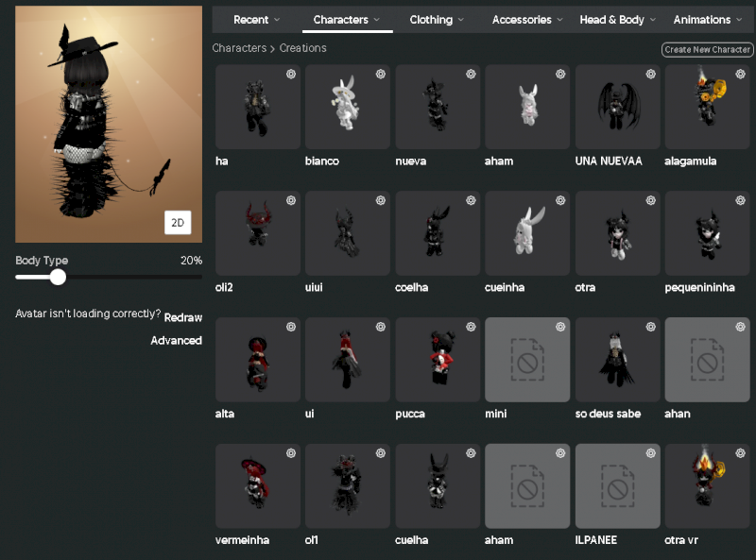Click gear icon on 'alagamula' tile
Image resolution: width=756 pixels, height=560 pixels.
click(x=740, y=74)
